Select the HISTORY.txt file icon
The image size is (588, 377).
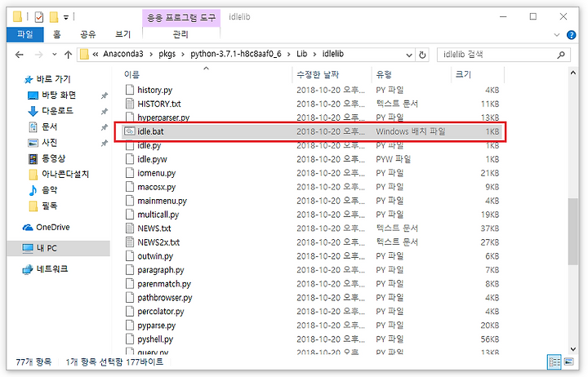(x=129, y=104)
